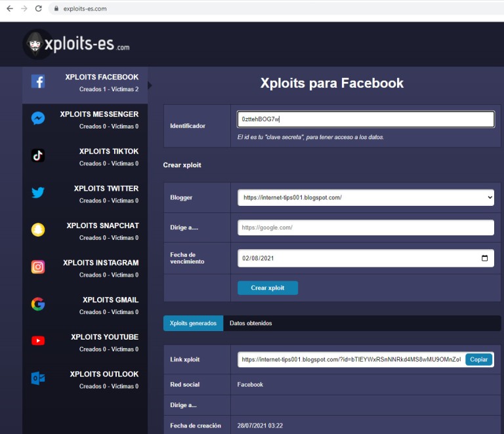Click the xploits-es.com masked logo

pos(77,45)
